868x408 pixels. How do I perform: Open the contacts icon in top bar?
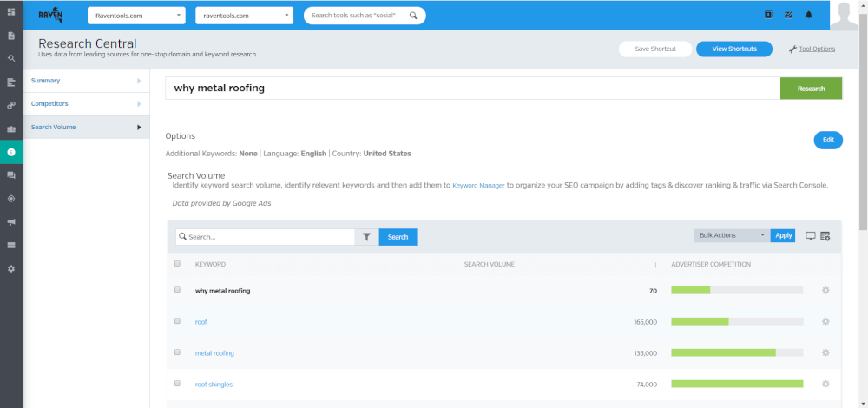pyautogui.click(x=768, y=15)
